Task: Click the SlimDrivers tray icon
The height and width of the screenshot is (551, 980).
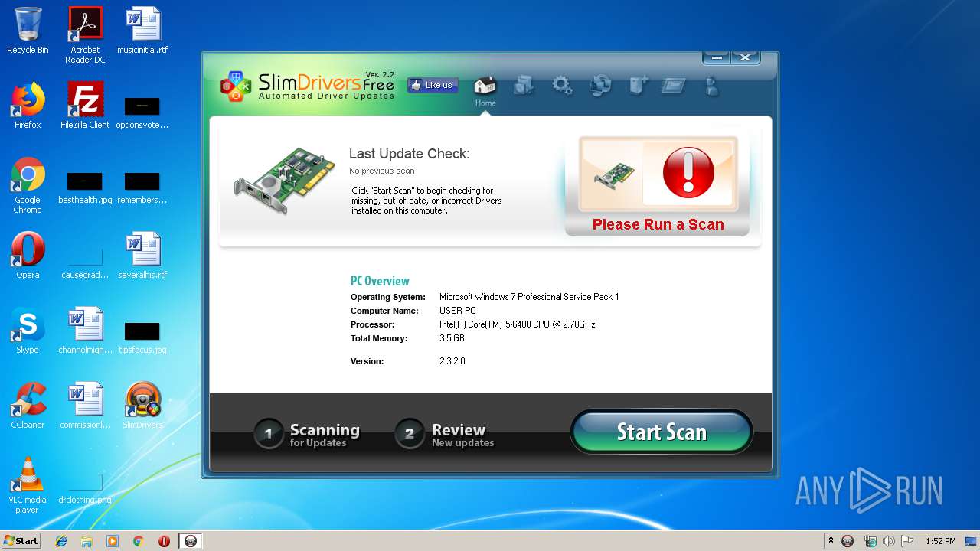Action: (x=848, y=541)
